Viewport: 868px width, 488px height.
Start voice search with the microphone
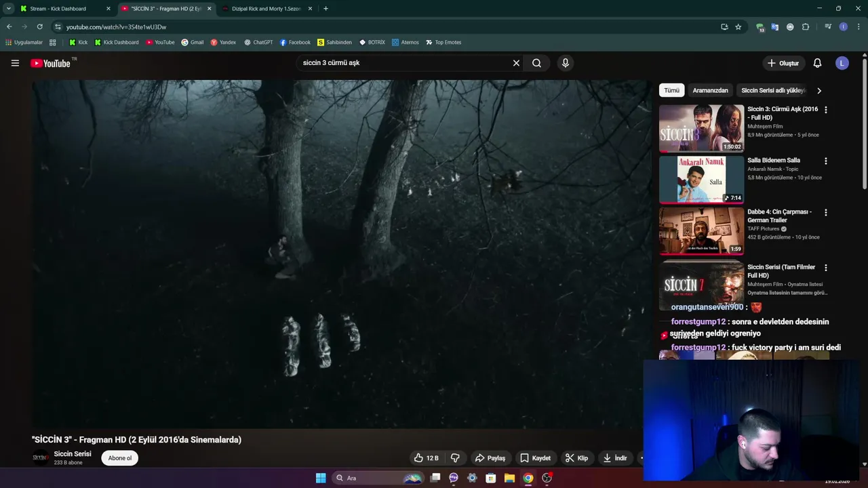(x=566, y=63)
